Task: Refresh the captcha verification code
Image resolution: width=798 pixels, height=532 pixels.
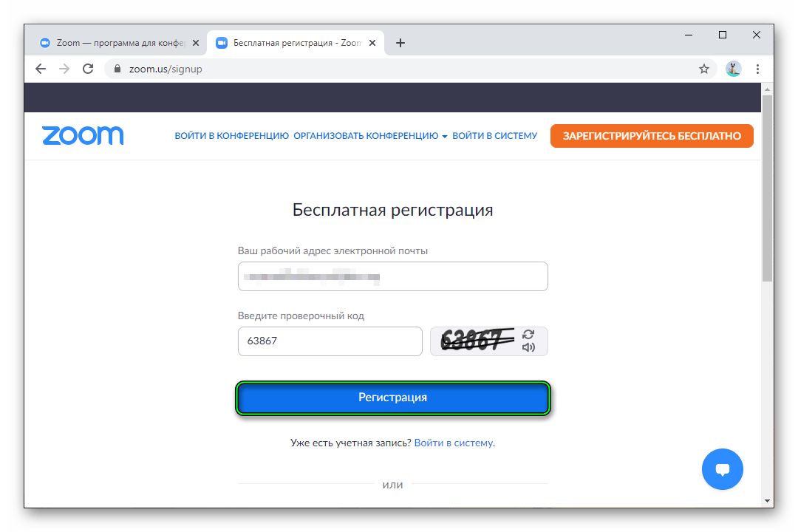Action: [528, 335]
